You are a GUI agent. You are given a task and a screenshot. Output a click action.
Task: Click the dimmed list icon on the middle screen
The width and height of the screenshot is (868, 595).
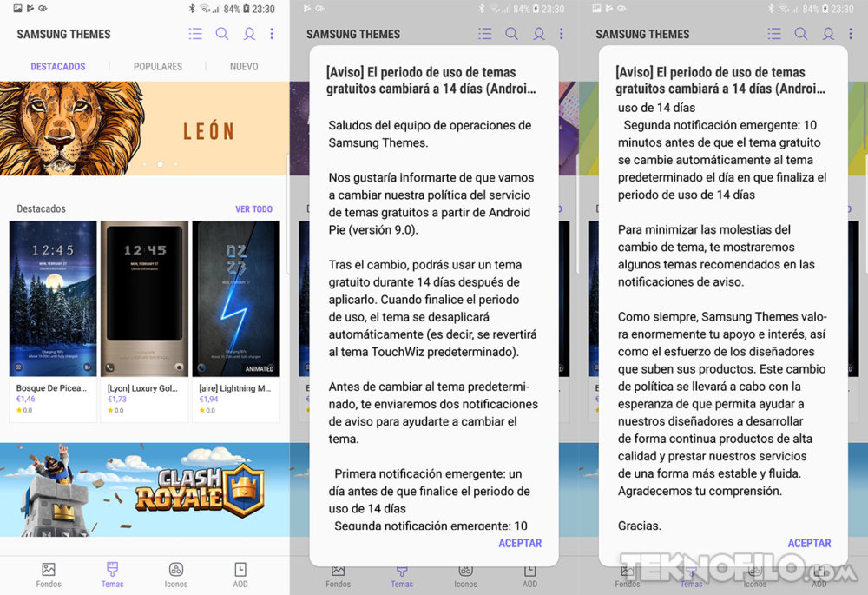485,34
